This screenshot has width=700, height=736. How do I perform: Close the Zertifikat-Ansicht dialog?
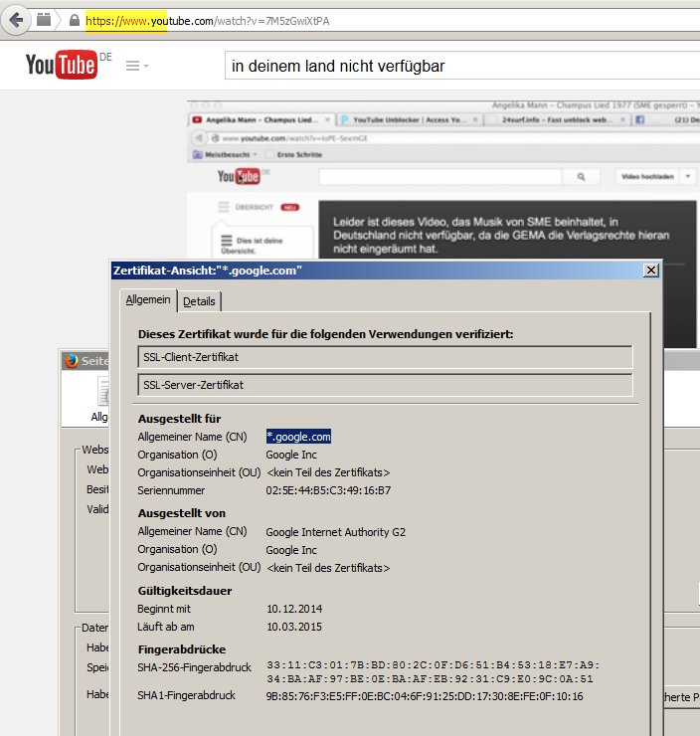pyautogui.click(x=651, y=271)
